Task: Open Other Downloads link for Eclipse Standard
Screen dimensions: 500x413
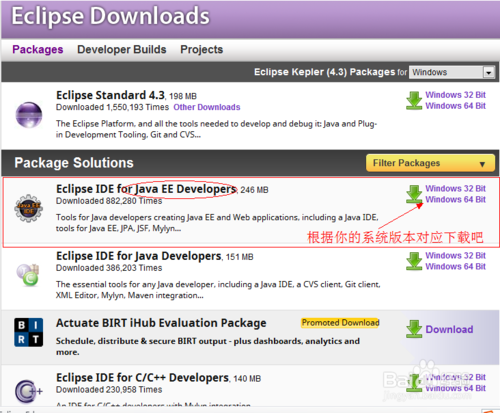Action: coord(207,107)
